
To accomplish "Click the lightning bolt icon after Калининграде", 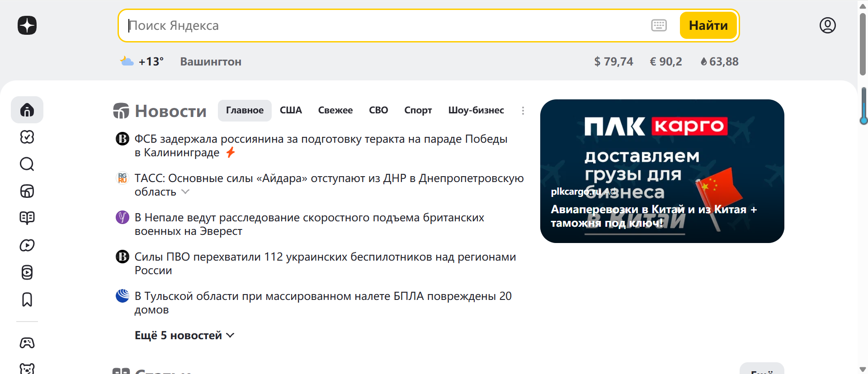I will point(231,152).
